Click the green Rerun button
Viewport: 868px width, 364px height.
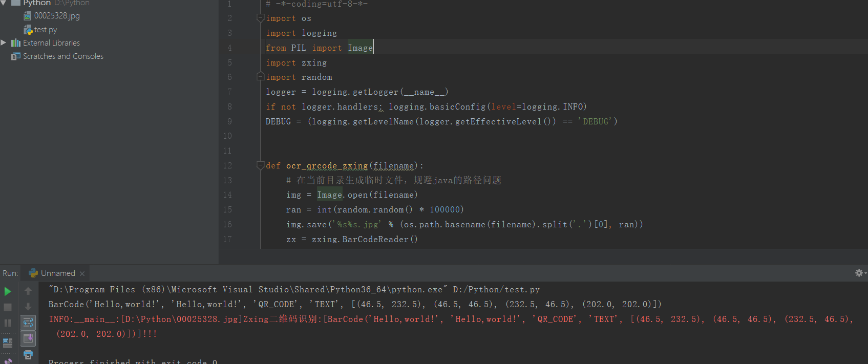point(8,291)
